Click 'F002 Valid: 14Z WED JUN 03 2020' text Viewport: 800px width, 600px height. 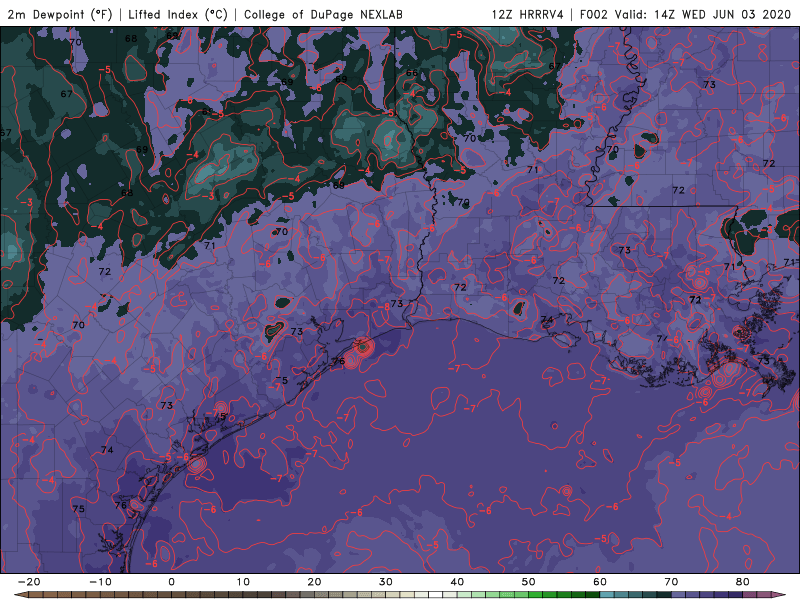685,15
